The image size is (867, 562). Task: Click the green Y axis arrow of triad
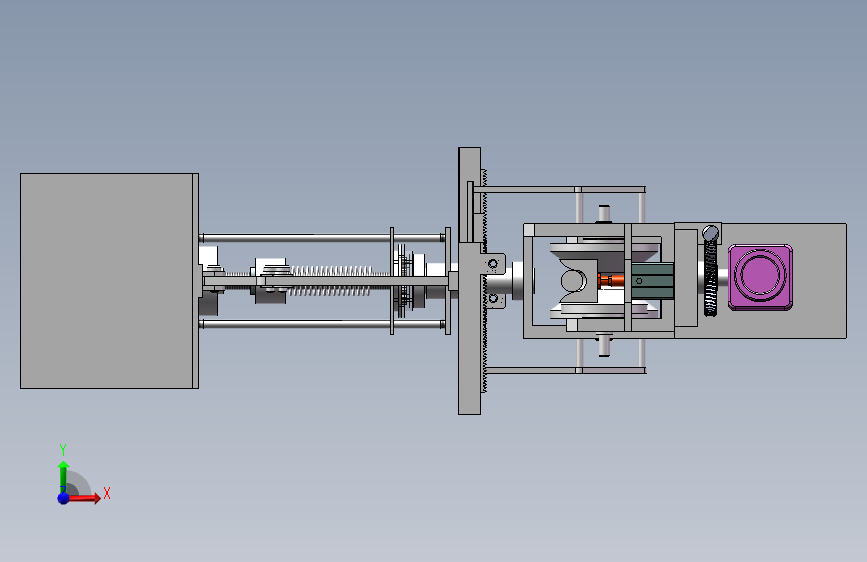(x=64, y=476)
